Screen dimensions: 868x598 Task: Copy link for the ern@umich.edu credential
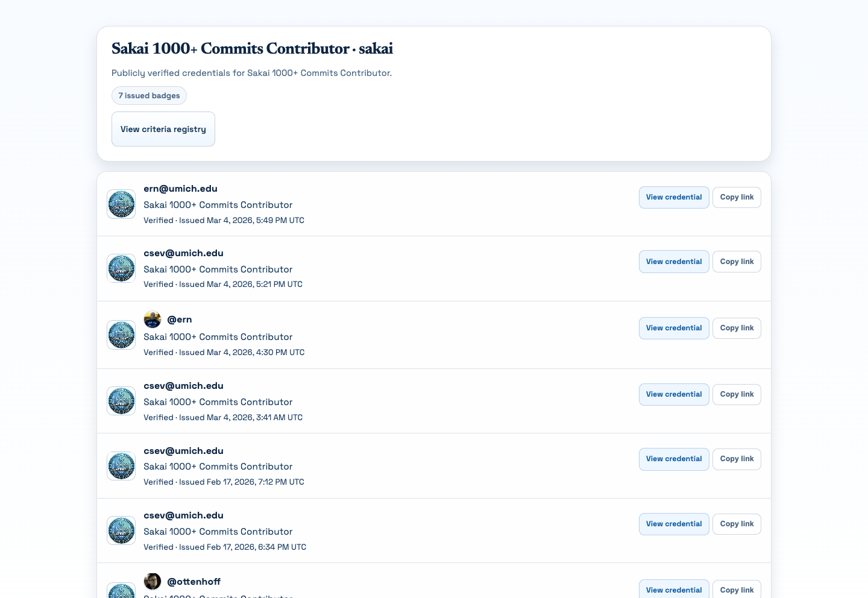[x=737, y=197]
